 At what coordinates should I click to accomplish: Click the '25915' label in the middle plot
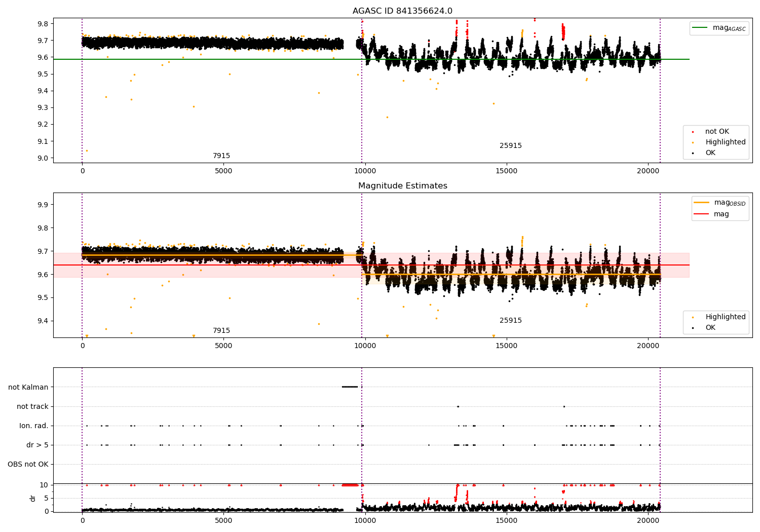coord(511,321)
